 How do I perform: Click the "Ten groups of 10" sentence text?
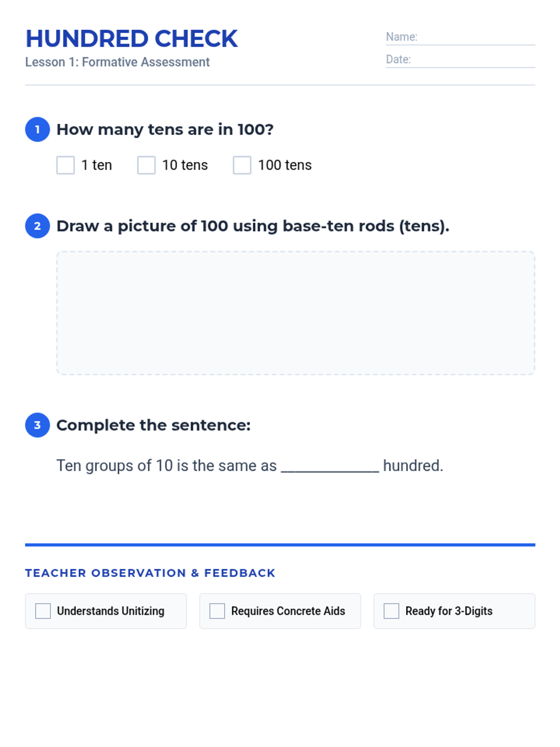tap(166, 466)
